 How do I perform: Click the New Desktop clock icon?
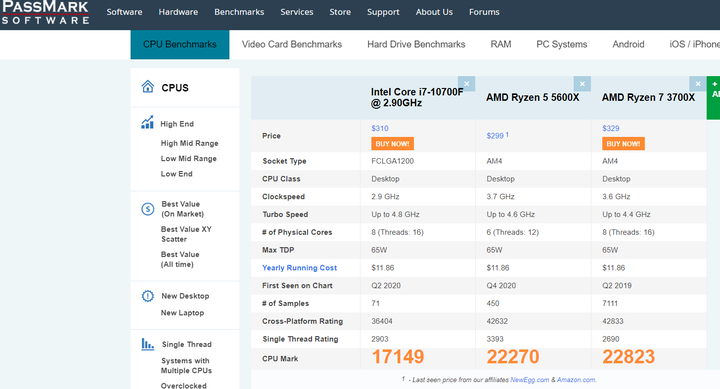coord(147,296)
